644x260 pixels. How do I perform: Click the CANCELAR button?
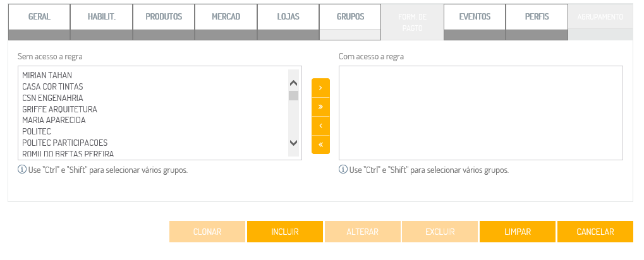coord(595,232)
